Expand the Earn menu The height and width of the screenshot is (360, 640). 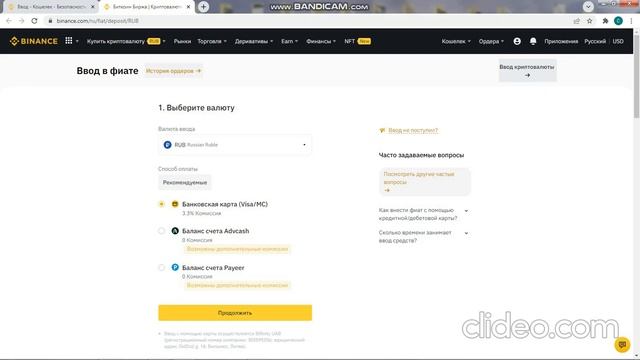[289, 41]
